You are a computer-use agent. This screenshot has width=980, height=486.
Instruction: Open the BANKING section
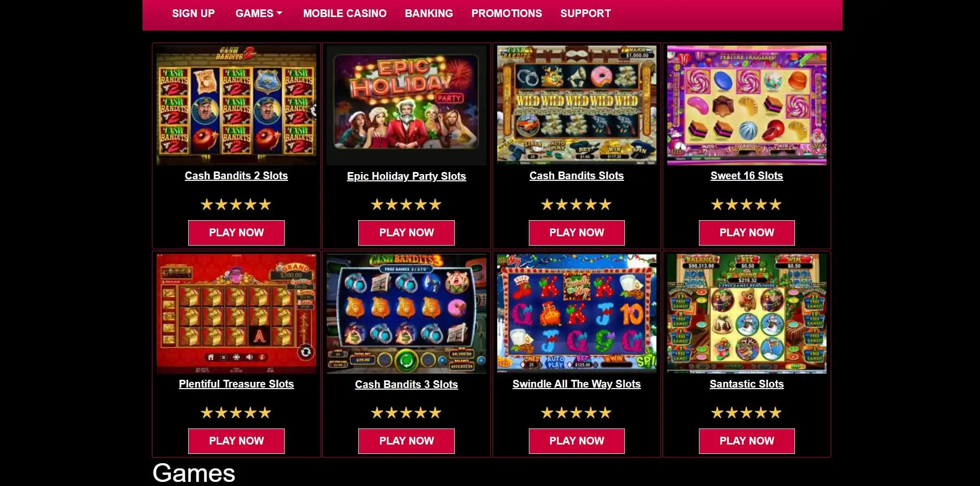click(429, 13)
